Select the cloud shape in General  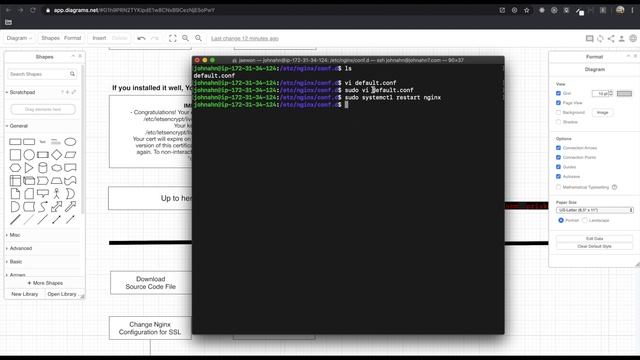pos(56,168)
